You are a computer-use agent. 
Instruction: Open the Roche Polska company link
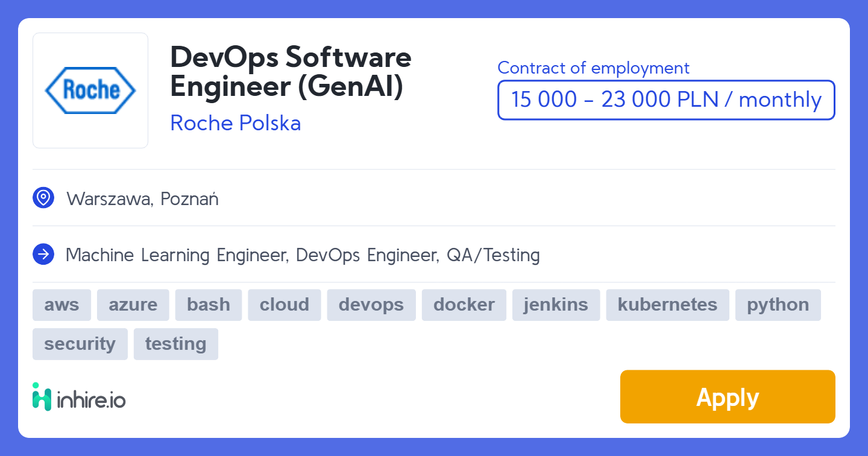[235, 123]
